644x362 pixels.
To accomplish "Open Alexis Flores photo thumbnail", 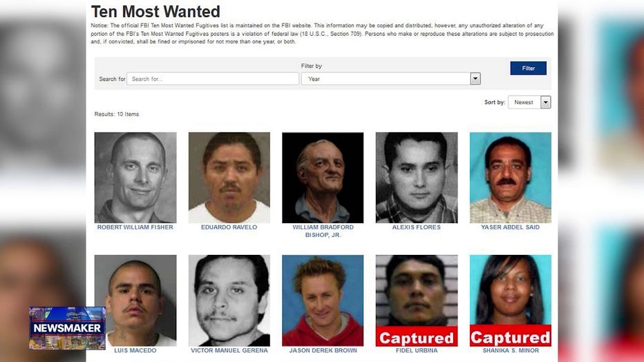I will (x=417, y=178).
